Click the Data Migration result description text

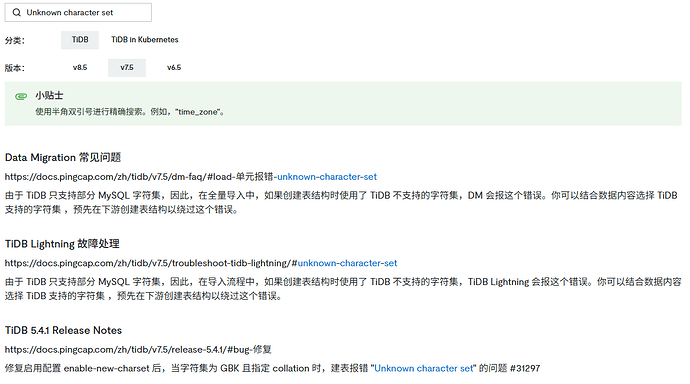[341, 202]
